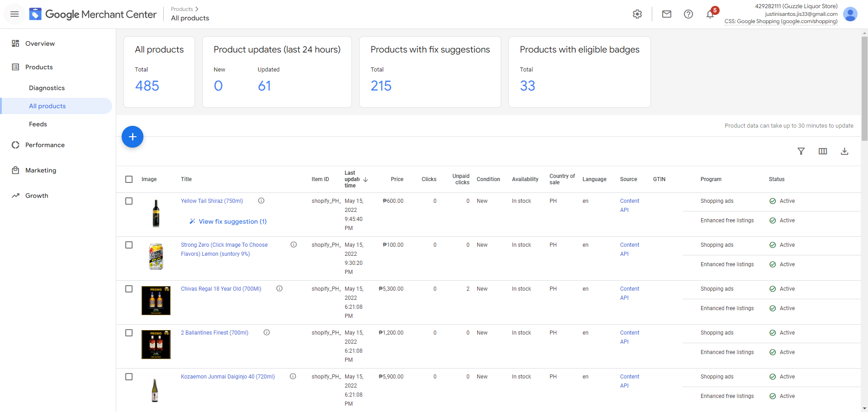
Task: Expand View fix suggestion (1)
Action: [232, 221]
